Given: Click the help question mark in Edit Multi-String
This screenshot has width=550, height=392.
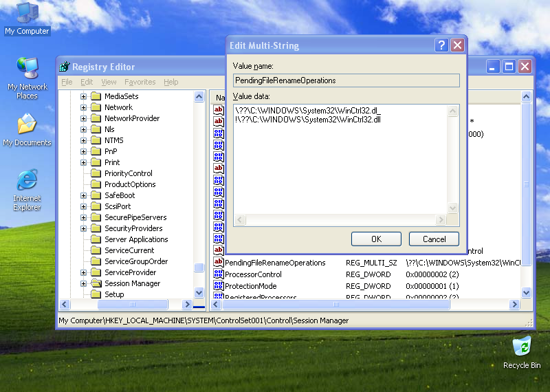Looking at the screenshot, I should pyautogui.click(x=441, y=45).
